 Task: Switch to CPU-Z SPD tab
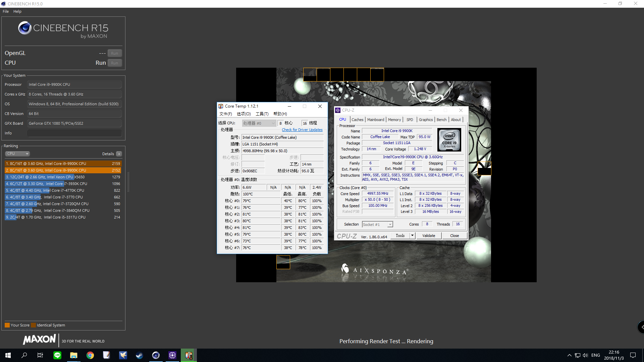click(410, 120)
